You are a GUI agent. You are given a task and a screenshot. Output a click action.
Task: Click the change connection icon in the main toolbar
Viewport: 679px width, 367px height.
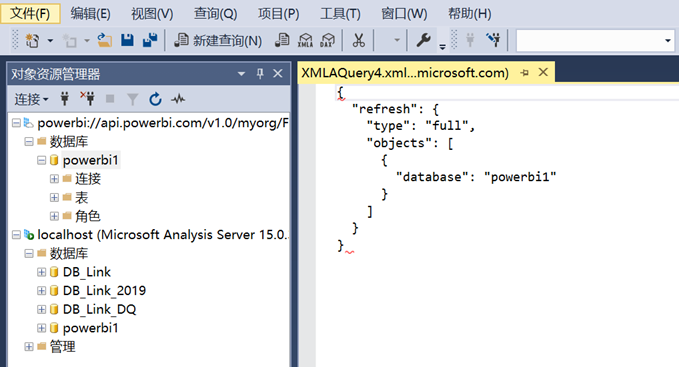[x=493, y=40]
